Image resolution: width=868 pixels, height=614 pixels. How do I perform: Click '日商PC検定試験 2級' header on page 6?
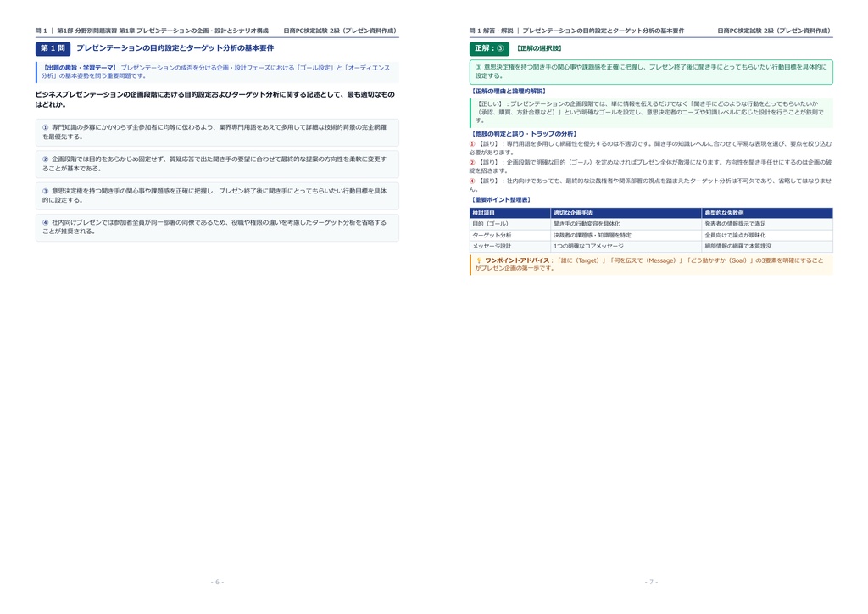coord(340,31)
